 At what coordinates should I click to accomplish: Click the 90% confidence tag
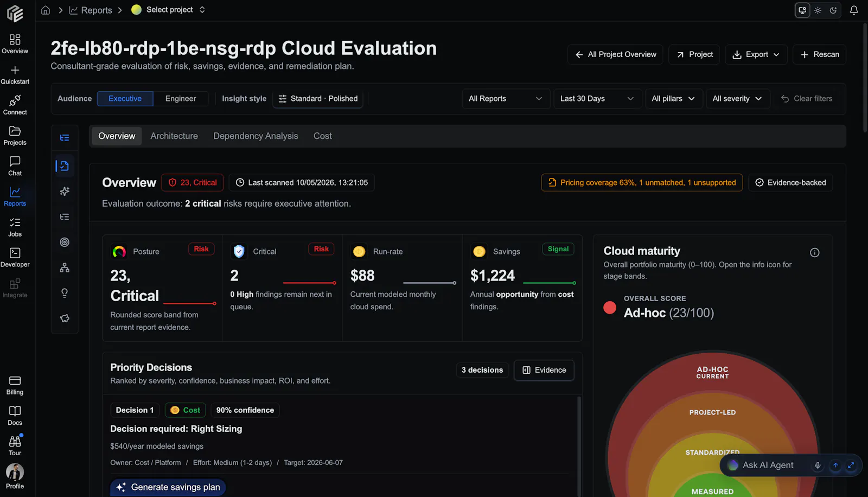[x=245, y=410]
